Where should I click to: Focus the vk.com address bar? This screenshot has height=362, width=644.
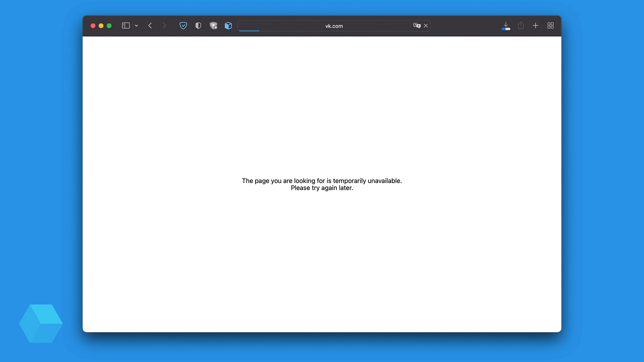click(x=334, y=26)
